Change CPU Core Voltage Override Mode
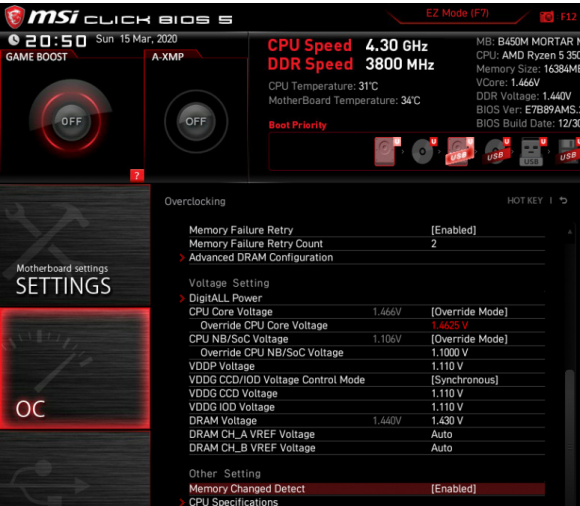The width and height of the screenshot is (580, 506). point(469,312)
